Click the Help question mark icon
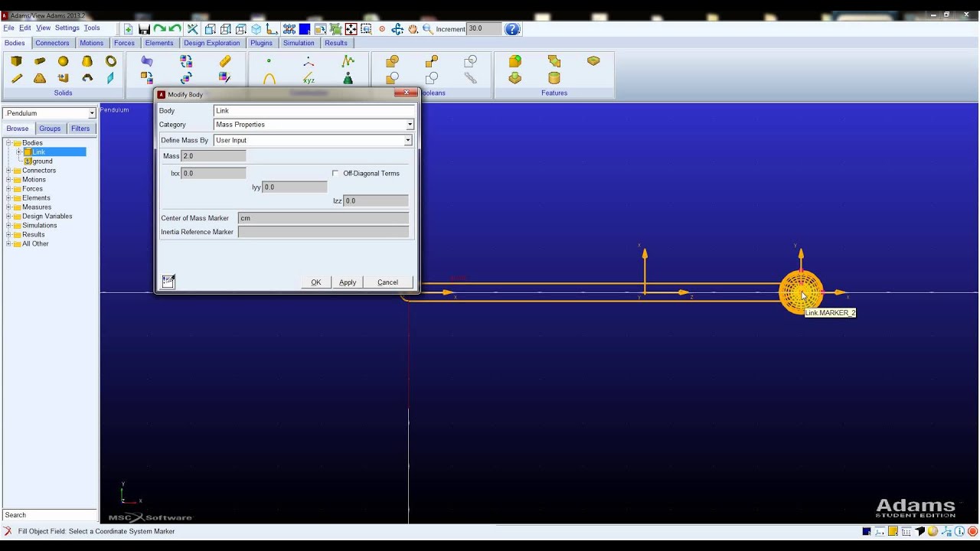 coord(513,29)
